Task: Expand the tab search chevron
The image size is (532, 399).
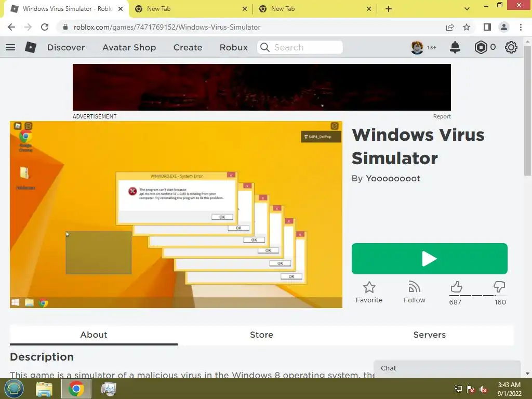Action: point(467,9)
